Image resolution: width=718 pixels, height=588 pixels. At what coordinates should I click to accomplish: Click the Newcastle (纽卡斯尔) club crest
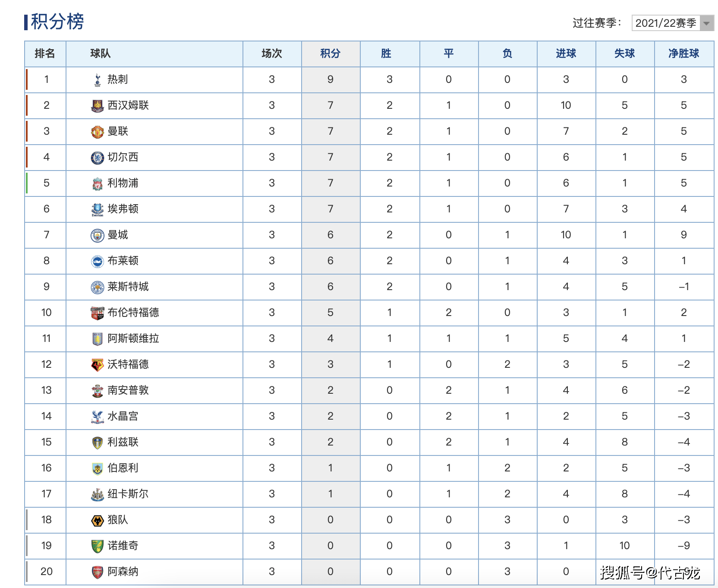coord(98,494)
